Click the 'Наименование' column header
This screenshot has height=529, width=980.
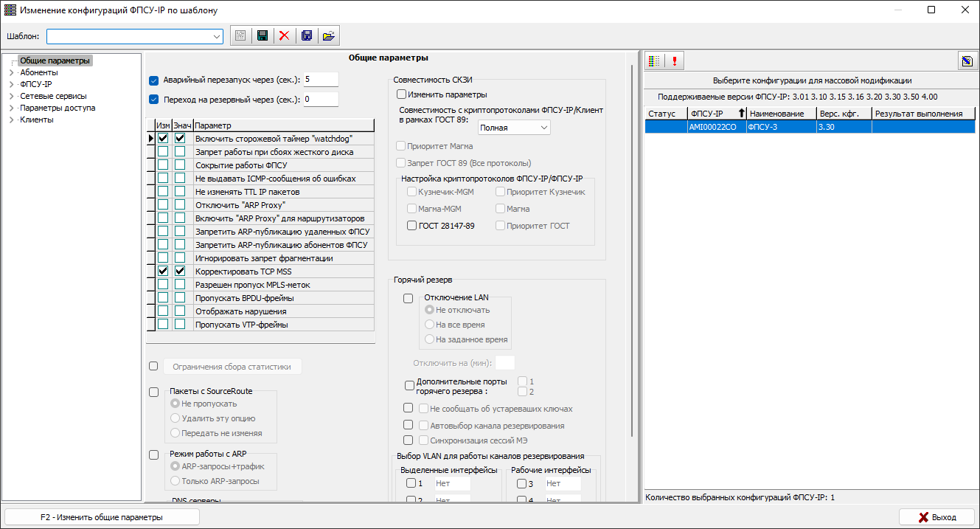pyautogui.click(x=781, y=114)
